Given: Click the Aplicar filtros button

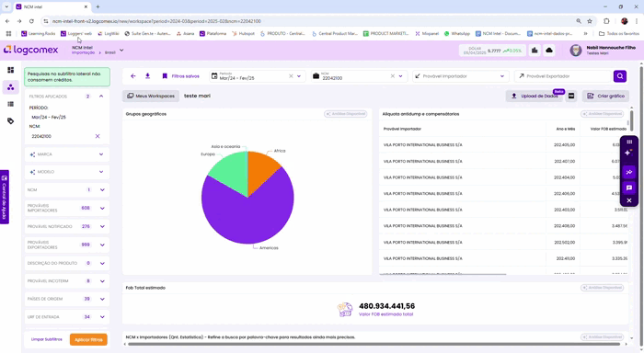Looking at the screenshot, I should tap(88, 339).
